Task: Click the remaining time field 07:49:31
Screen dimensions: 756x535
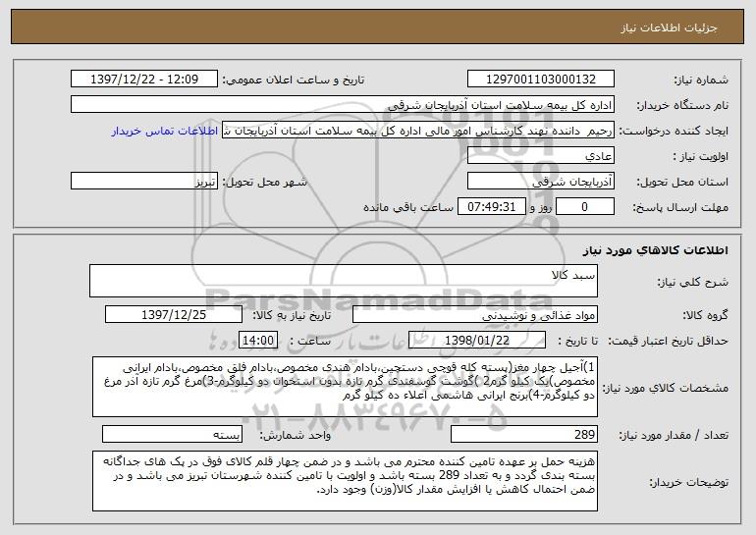Action: pyautogui.click(x=491, y=207)
